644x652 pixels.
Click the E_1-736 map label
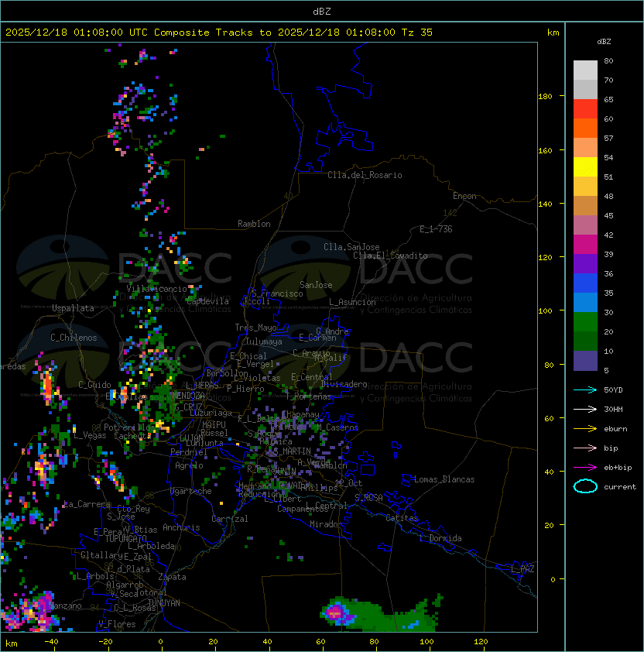[x=436, y=229]
